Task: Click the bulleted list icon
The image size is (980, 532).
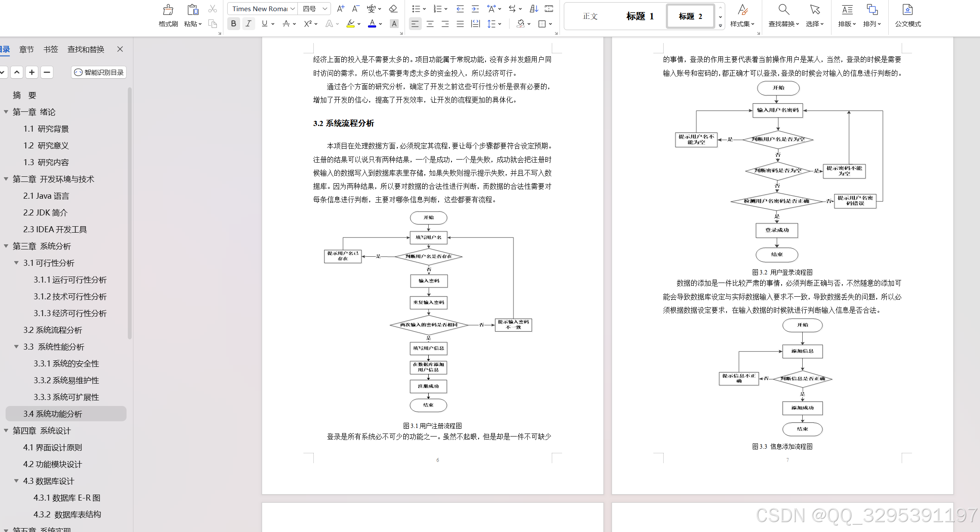Action: (415, 9)
